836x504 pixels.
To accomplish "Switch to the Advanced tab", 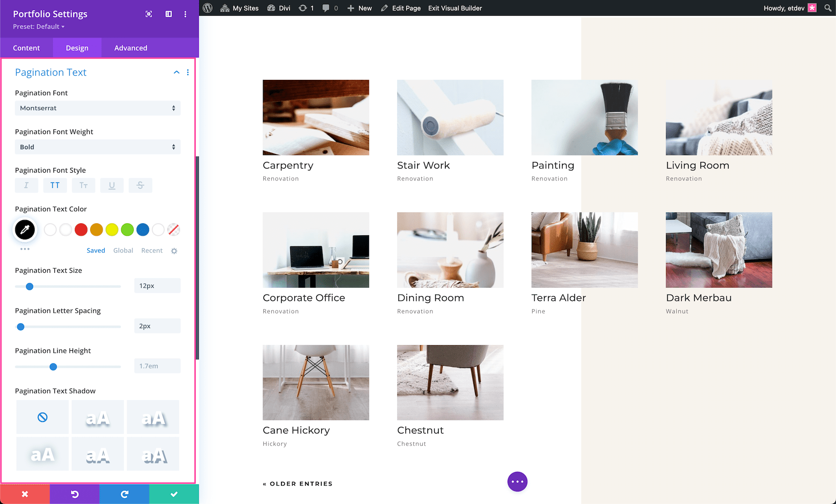I will [131, 48].
